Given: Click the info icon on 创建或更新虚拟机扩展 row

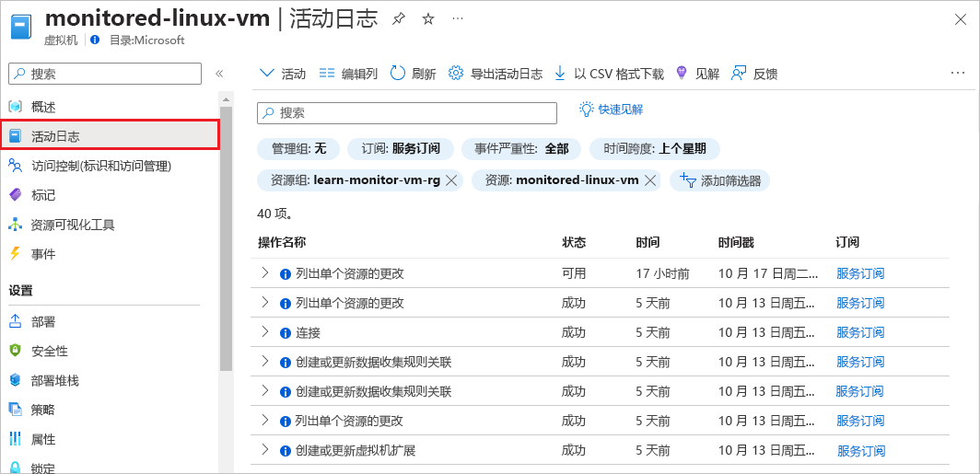Looking at the screenshot, I should click(286, 451).
